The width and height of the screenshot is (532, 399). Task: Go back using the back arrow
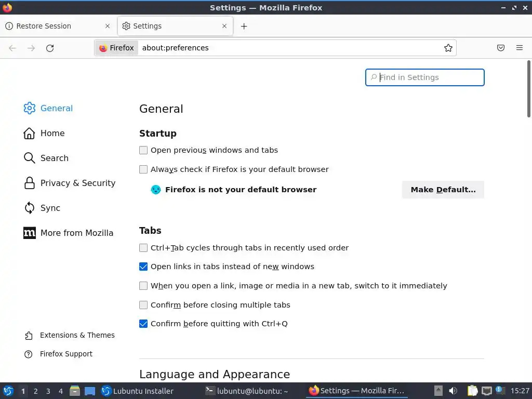click(12, 48)
